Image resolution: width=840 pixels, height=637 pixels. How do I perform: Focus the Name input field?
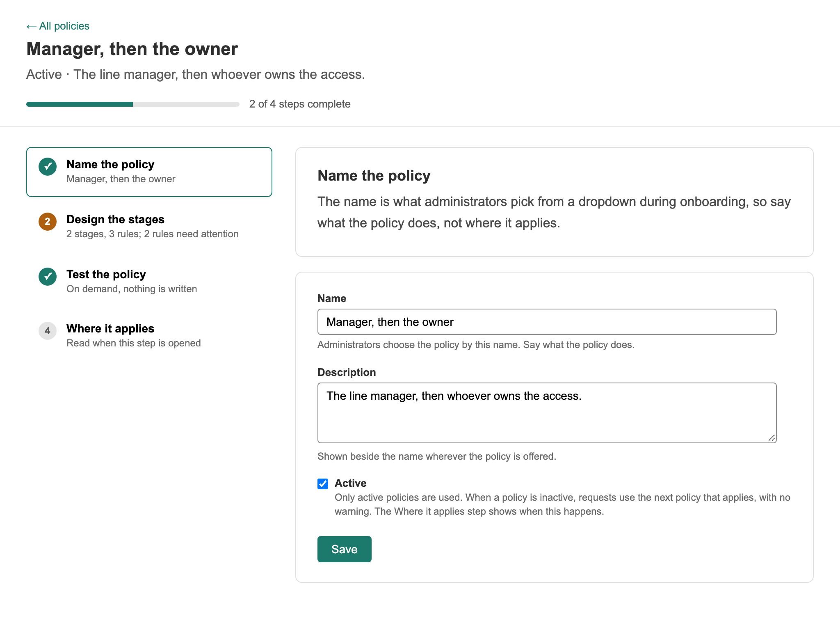pos(547,322)
